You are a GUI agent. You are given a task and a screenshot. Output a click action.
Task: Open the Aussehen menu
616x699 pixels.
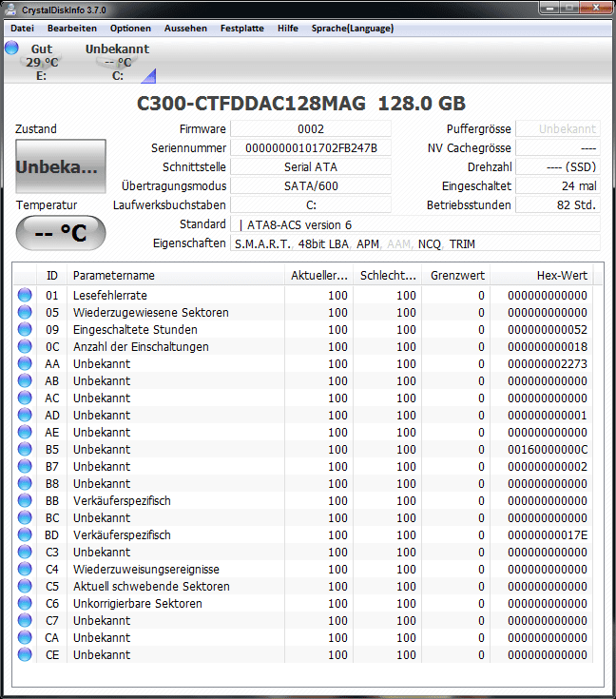click(185, 29)
